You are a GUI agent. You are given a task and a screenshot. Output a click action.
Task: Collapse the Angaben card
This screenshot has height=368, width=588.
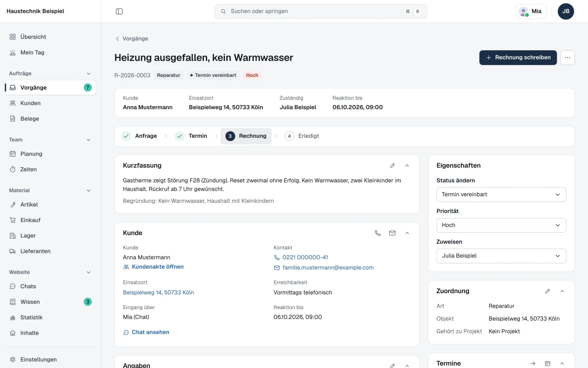407,366
